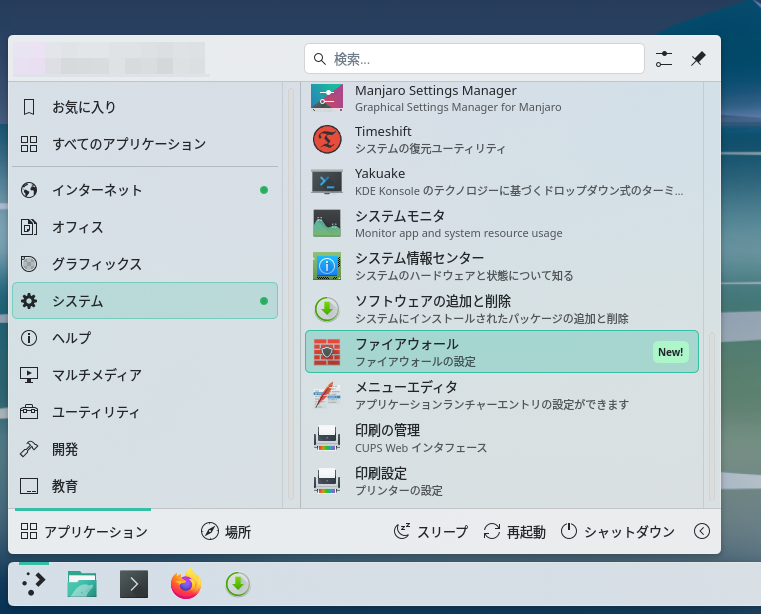Toggle pin to keep launcher open

(x=698, y=59)
